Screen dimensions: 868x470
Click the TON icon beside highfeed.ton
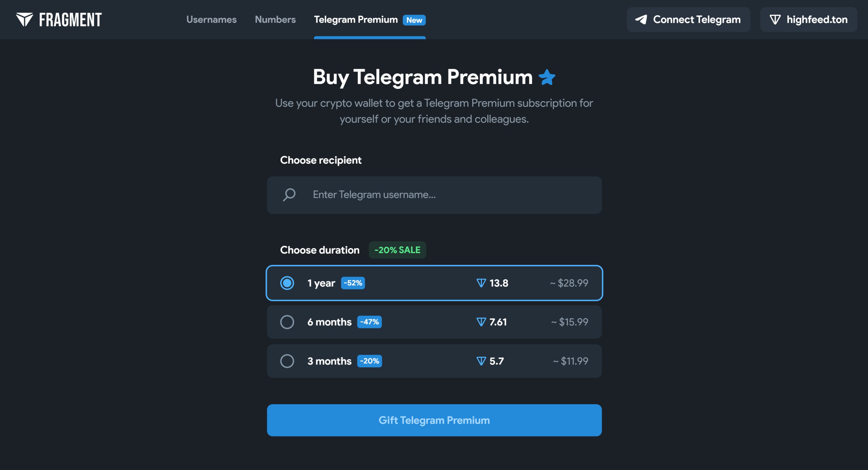click(x=775, y=20)
